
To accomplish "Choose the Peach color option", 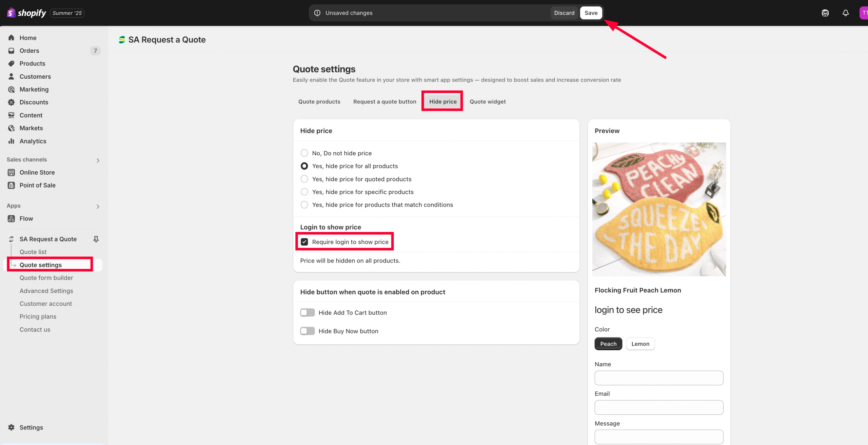I will pyautogui.click(x=608, y=344).
